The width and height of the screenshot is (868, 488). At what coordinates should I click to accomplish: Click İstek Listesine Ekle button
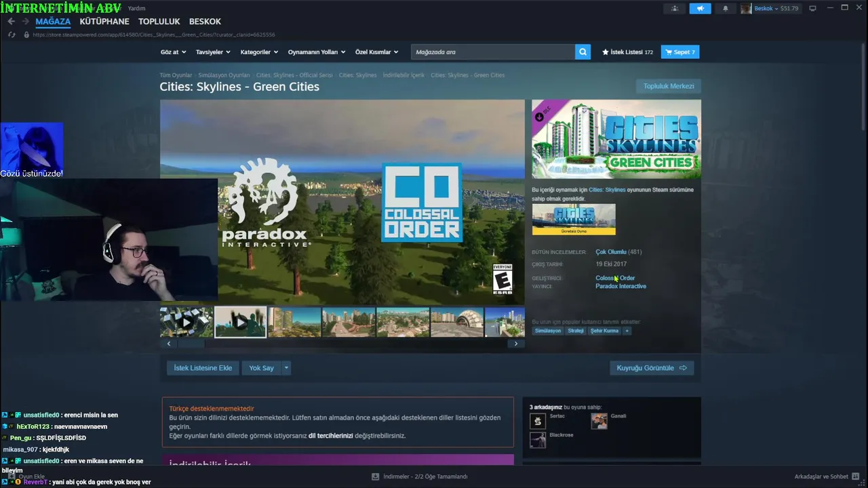pyautogui.click(x=203, y=368)
